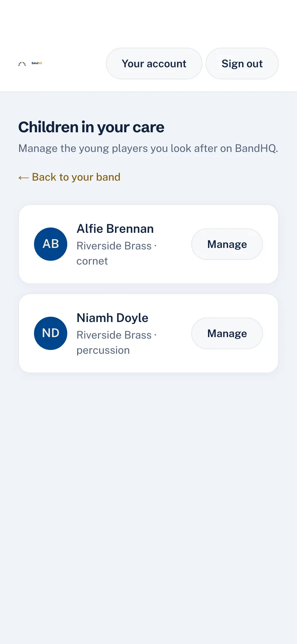Screen dimensions: 297x644
Task: Click the BandHQ logo icon in header
Action: pyautogui.click(x=22, y=63)
